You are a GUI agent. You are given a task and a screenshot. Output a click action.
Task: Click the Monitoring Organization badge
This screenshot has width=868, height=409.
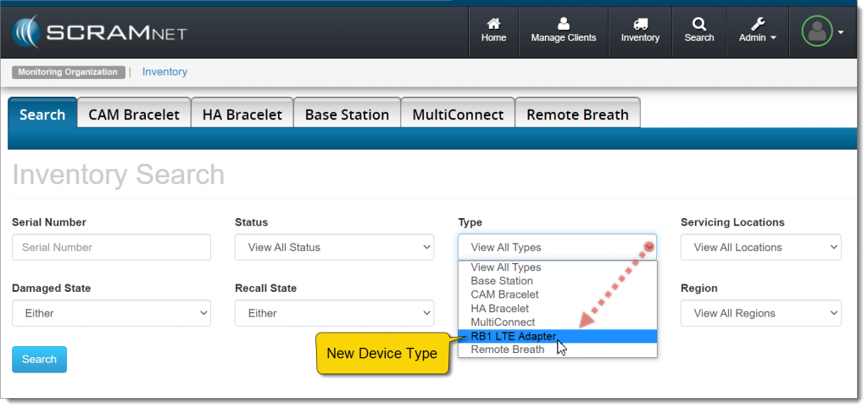pos(68,72)
